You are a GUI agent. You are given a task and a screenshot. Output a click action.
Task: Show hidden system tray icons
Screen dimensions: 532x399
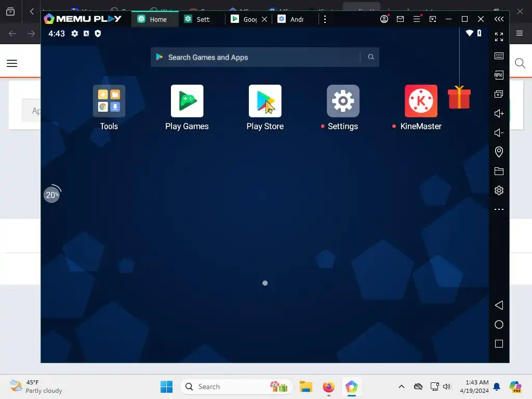(402, 387)
